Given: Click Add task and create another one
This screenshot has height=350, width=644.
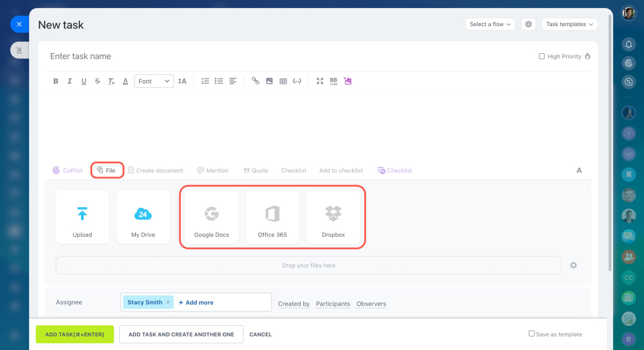Looking at the screenshot, I should point(181,334).
